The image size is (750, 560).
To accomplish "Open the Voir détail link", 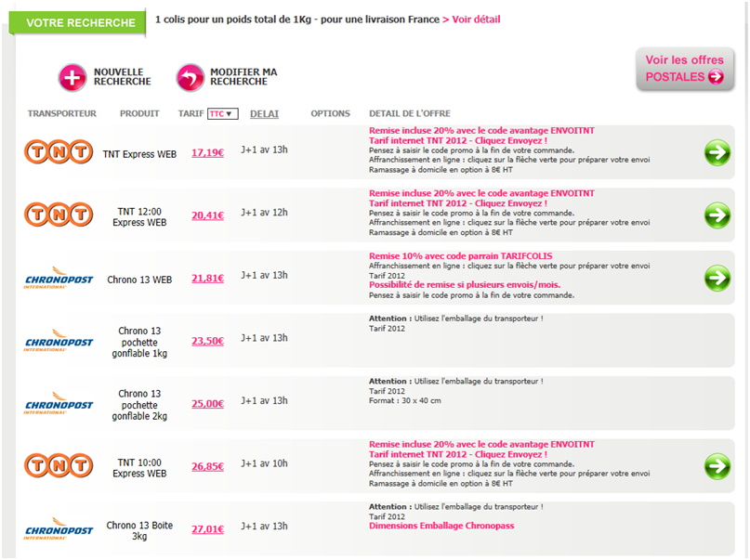I will (476, 20).
